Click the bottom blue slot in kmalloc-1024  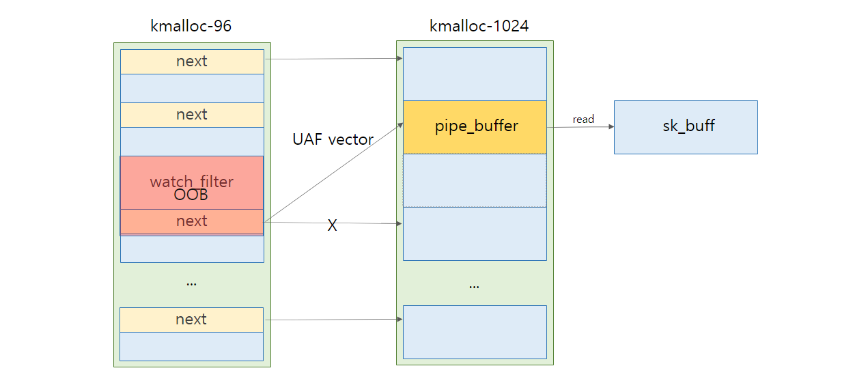tap(475, 332)
